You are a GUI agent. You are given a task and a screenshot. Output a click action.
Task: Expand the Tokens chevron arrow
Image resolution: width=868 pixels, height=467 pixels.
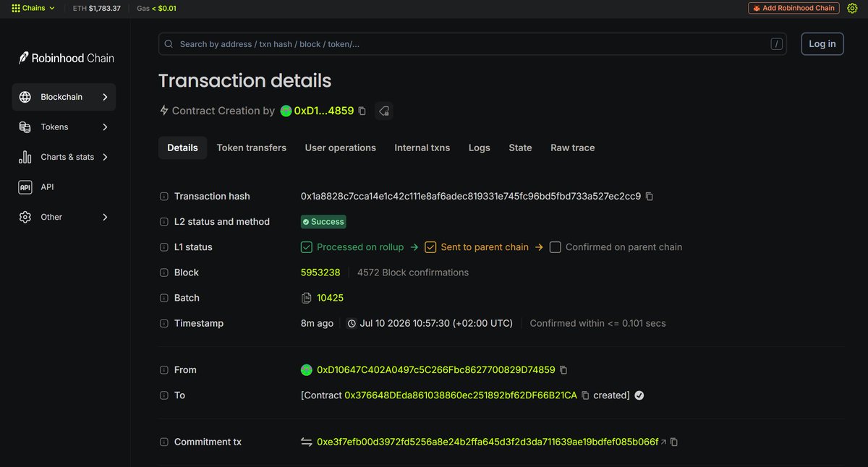(x=105, y=127)
